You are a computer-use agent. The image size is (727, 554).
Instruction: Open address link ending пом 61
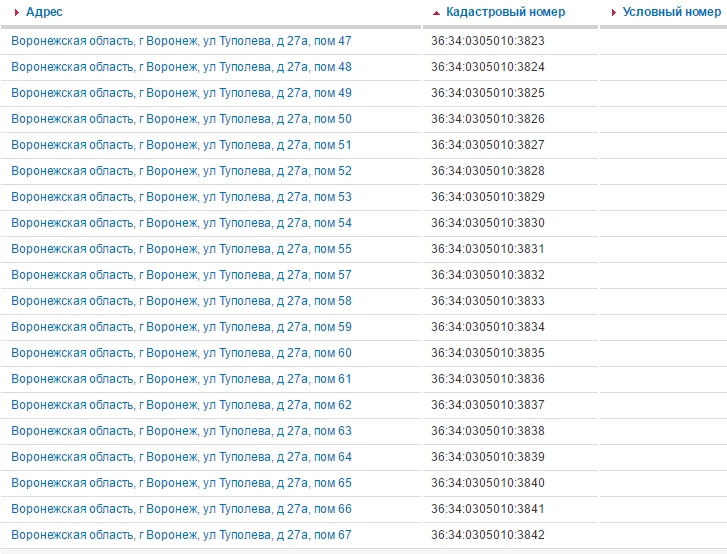pyautogui.click(x=181, y=378)
